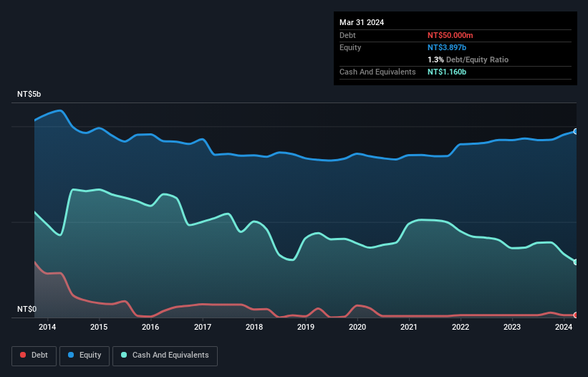Click the 2021 x-axis label
The image size is (588, 377).
[x=409, y=327]
